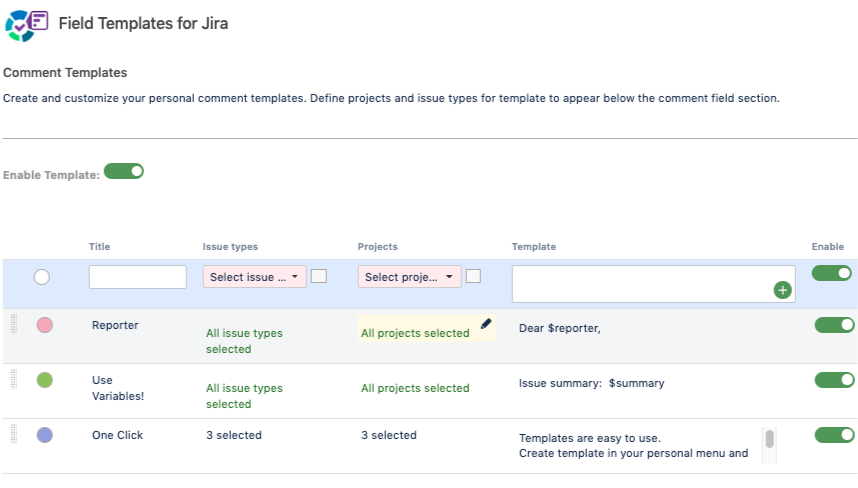This screenshot has width=858, height=488.
Task: Open the Select issue types dropdown
Action: click(x=255, y=277)
